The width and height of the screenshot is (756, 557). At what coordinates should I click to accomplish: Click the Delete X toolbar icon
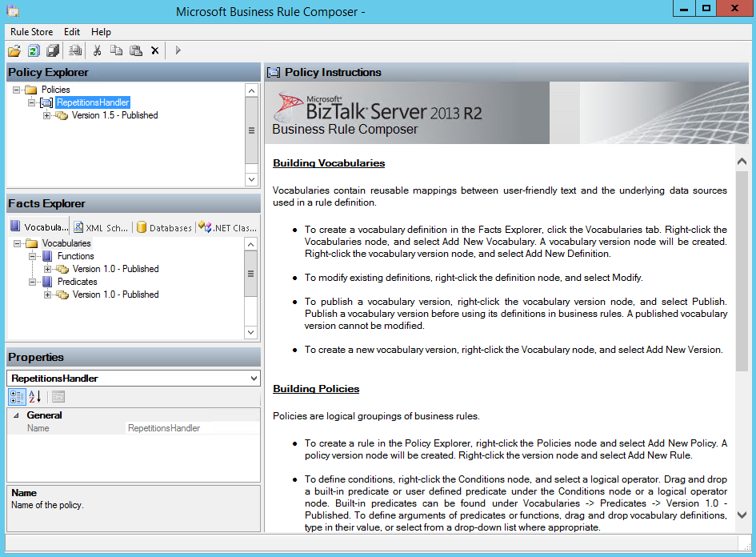(x=155, y=50)
